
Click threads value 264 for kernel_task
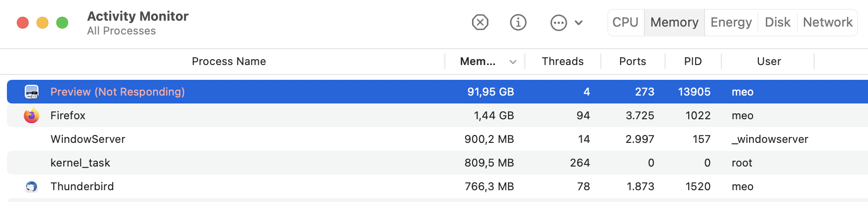coord(580,163)
